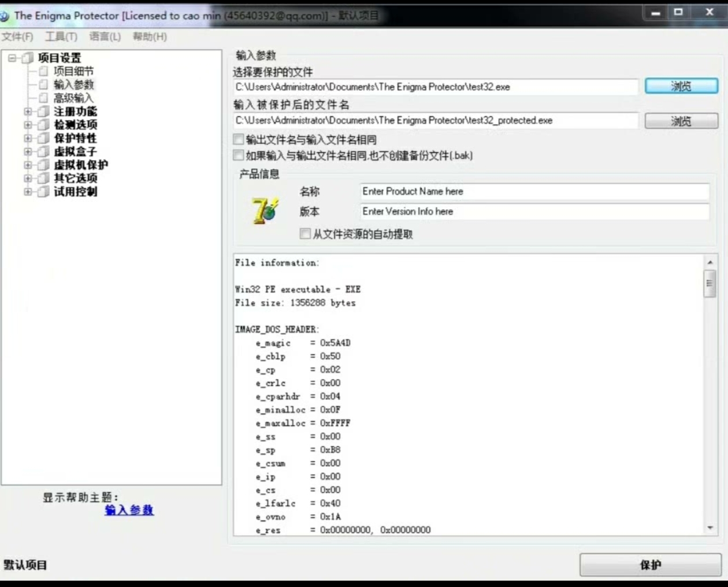Image resolution: width=728 pixels, height=587 pixels.
Task: Enable 输出文件名与输入文件名相同 checkbox
Action: point(238,139)
